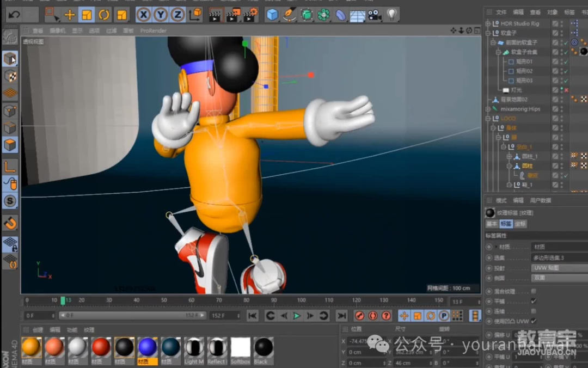The image size is (588, 368).
Task: Click the frame 13 timeline marker
Action: [x=63, y=300]
